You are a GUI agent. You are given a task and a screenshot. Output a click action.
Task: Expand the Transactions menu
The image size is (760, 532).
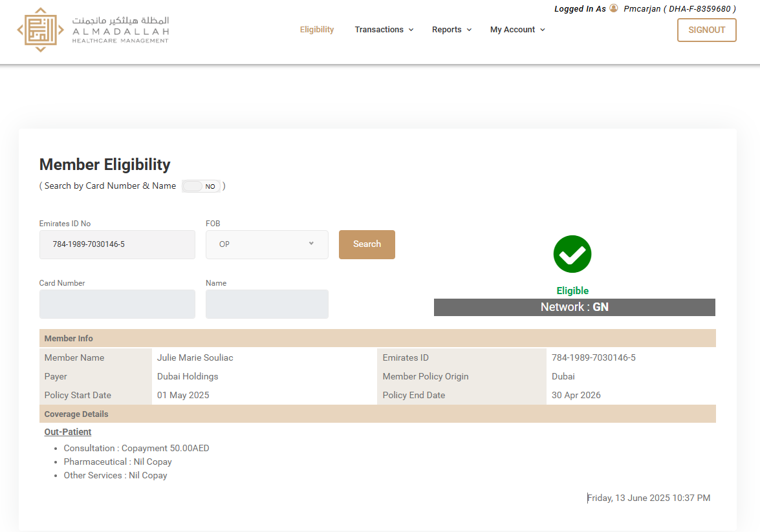click(384, 30)
